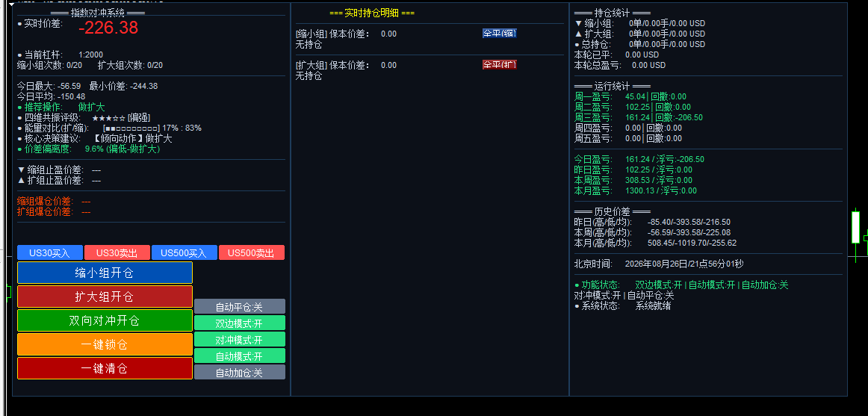Select the 实时持仓明细 heading
The image size is (868, 416).
372,13
